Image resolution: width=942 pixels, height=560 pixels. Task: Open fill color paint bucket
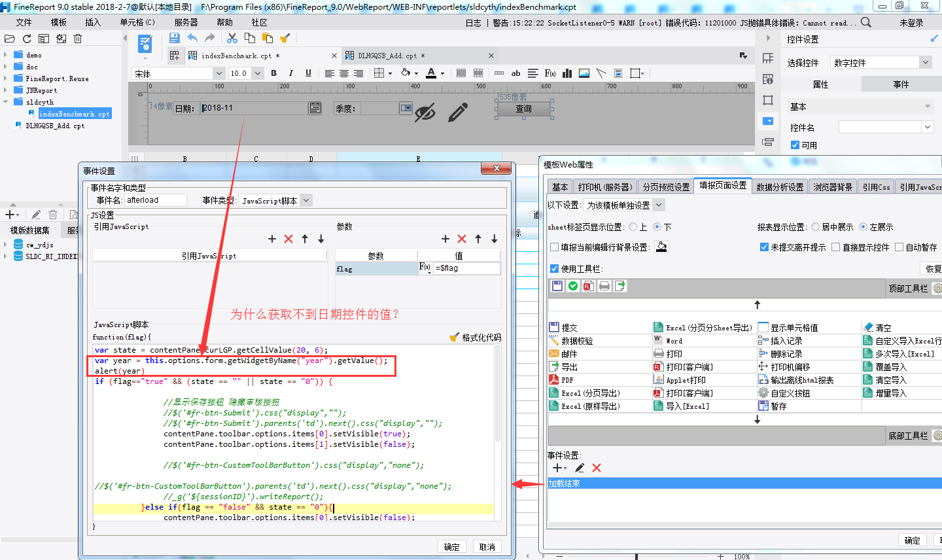pos(406,73)
